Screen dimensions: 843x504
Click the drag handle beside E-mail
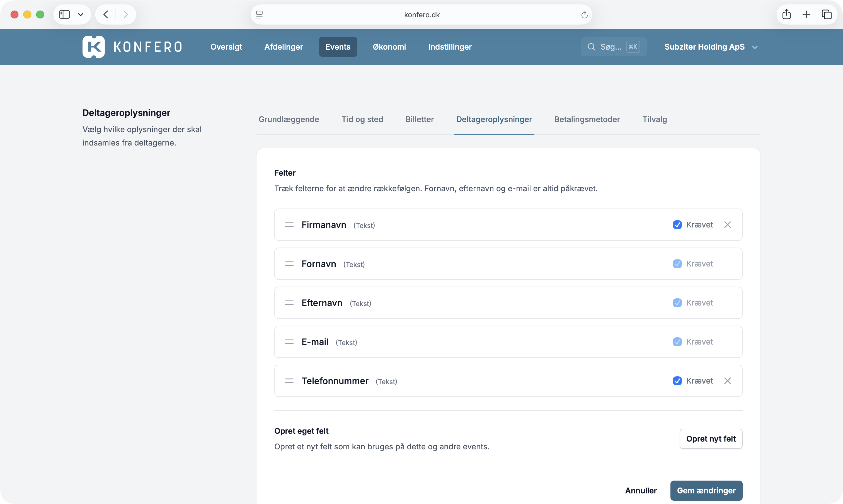(289, 342)
